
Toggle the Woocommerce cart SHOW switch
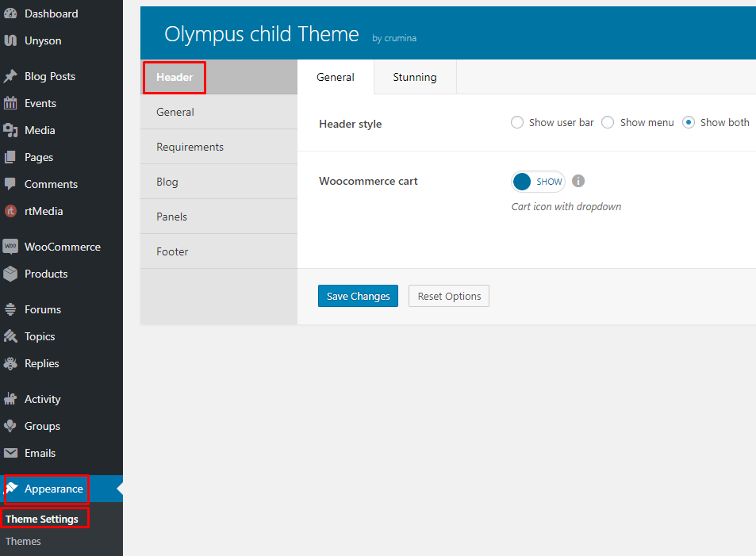point(538,182)
